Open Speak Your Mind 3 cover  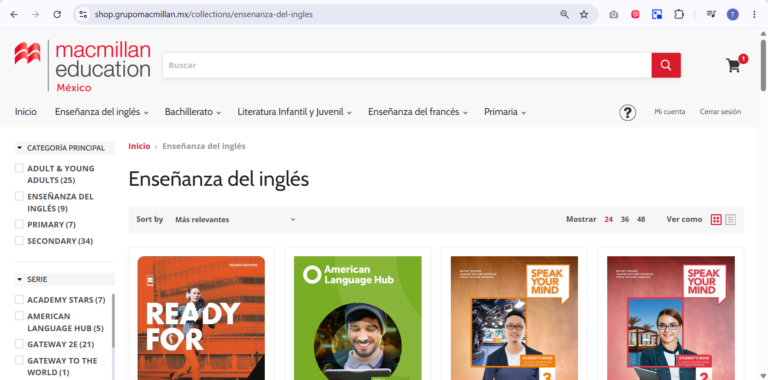click(x=514, y=318)
